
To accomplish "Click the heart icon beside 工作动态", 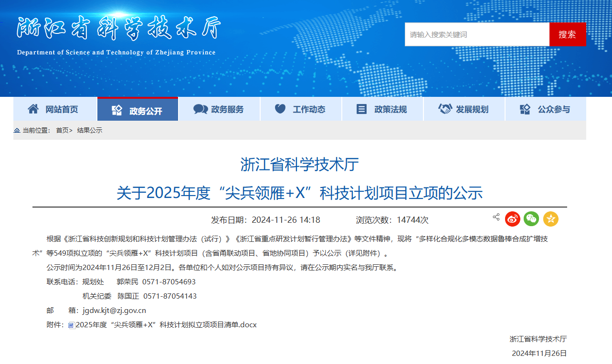I will tap(280, 109).
